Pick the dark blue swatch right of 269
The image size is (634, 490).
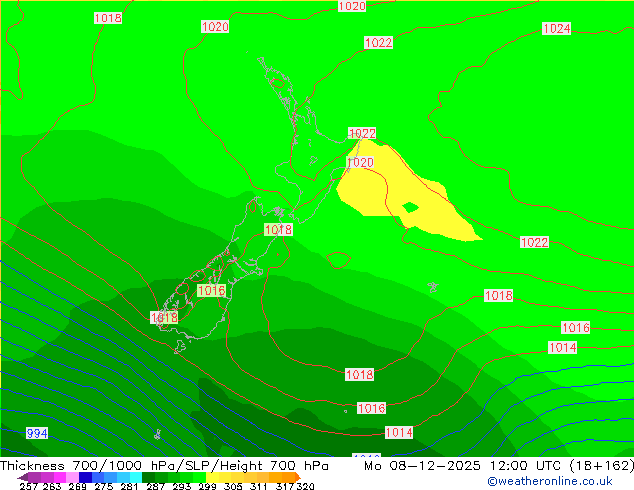point(85,477)
